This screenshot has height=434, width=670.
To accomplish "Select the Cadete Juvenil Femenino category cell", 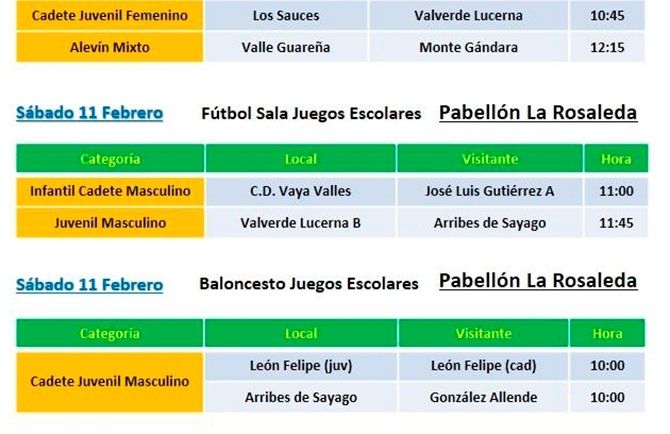I will [110, 16].
